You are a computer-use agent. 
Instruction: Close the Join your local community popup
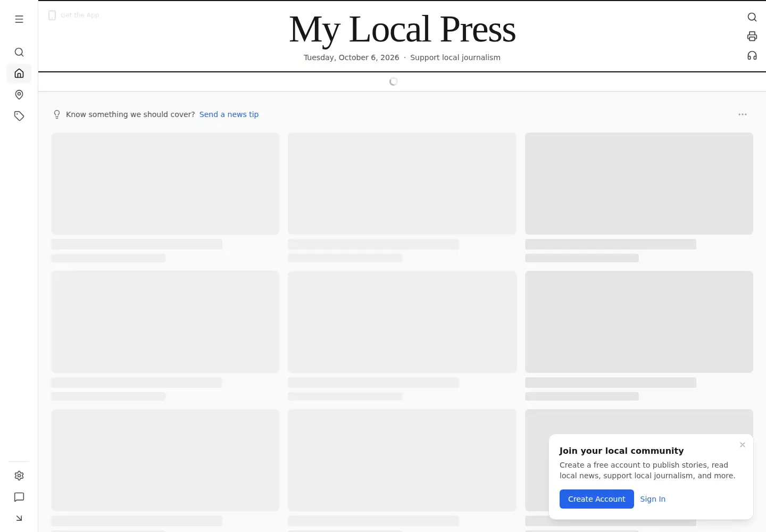pyautogui.click(x=743, y=445)
